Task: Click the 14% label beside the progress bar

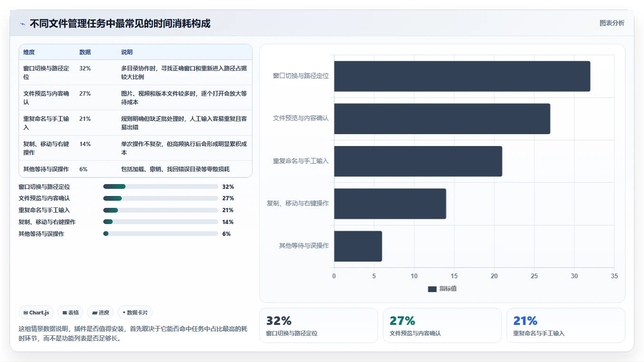Action: point(228,222)
